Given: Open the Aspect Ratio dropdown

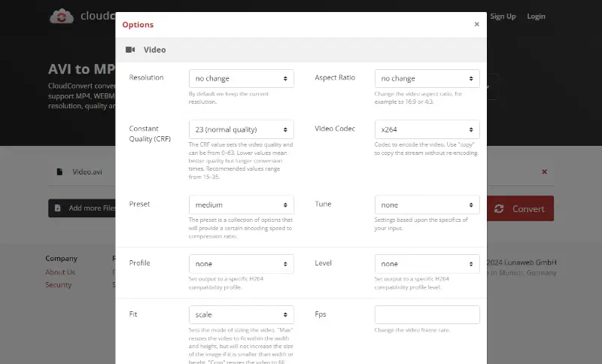Looking at the screenshot, I should pyautogui.click(x=427, y=78).
